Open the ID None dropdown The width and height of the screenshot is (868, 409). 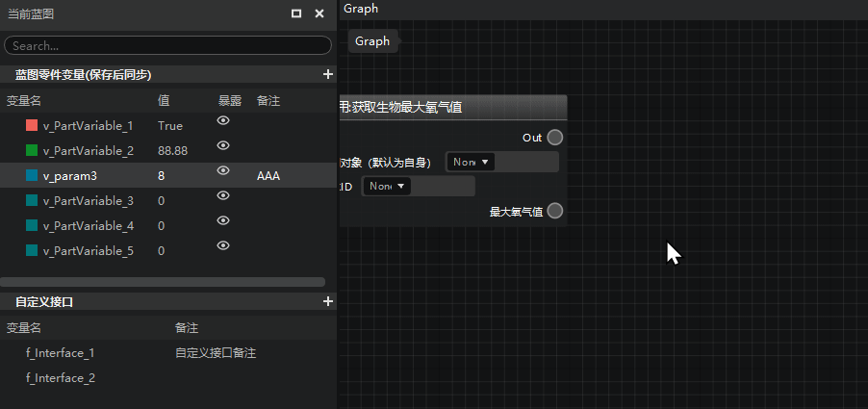pos(387,187)
